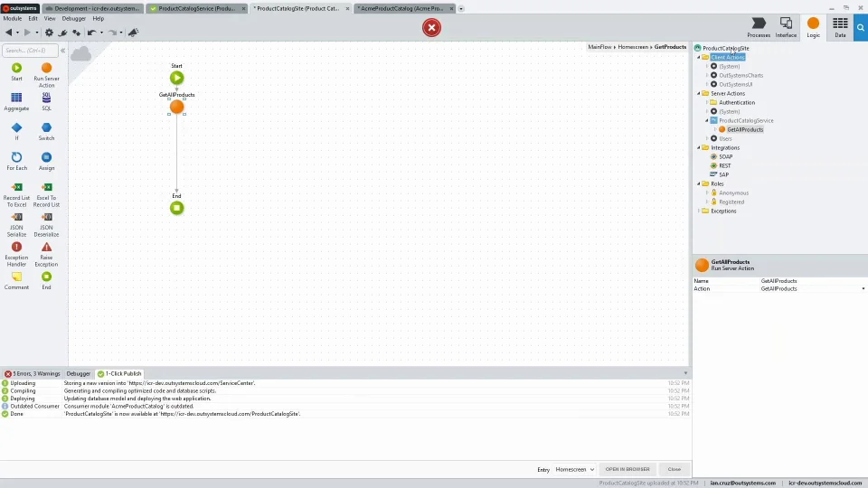
Task: Select the JSON Deserialize tool
Action: 46,225
